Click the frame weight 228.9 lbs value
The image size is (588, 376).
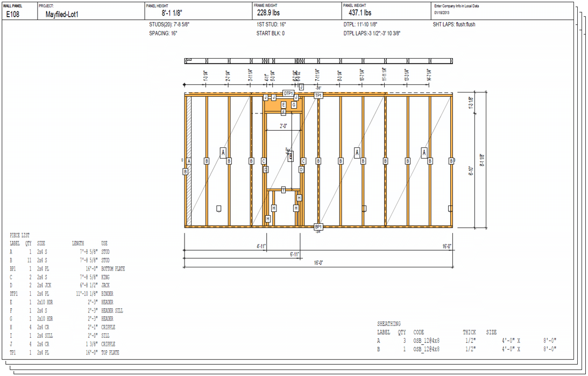click(x=268, y=13)
